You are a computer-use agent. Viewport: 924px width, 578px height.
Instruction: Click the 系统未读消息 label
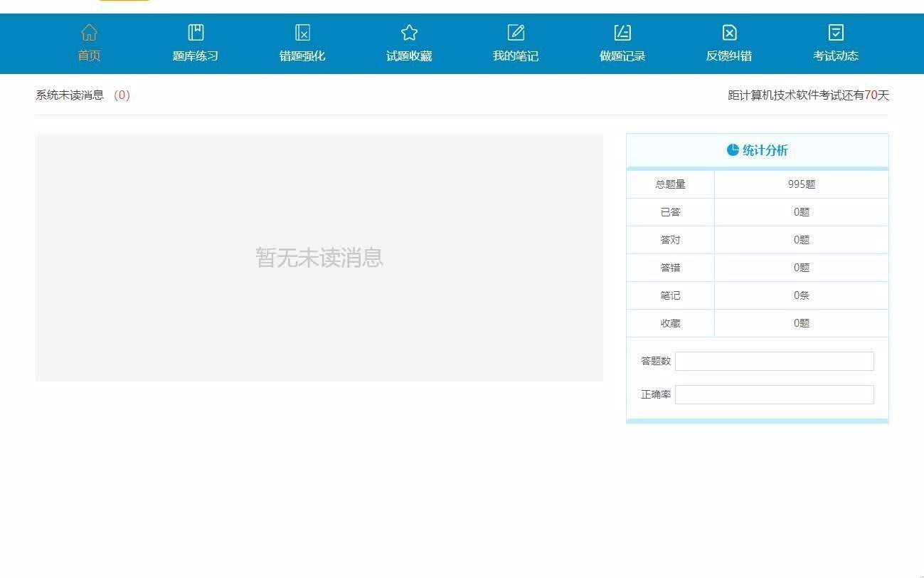70,95
